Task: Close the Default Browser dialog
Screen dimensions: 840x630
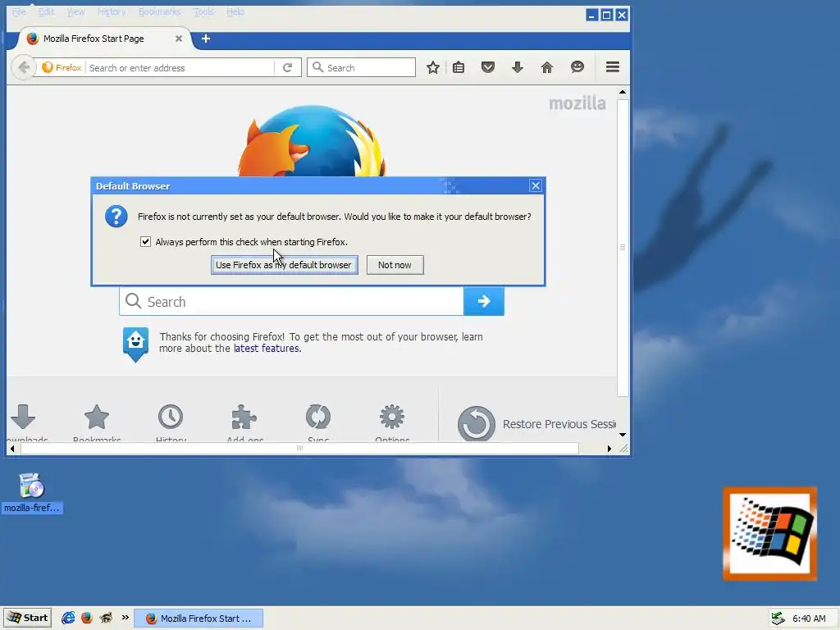Action: [x=535, y=186]
